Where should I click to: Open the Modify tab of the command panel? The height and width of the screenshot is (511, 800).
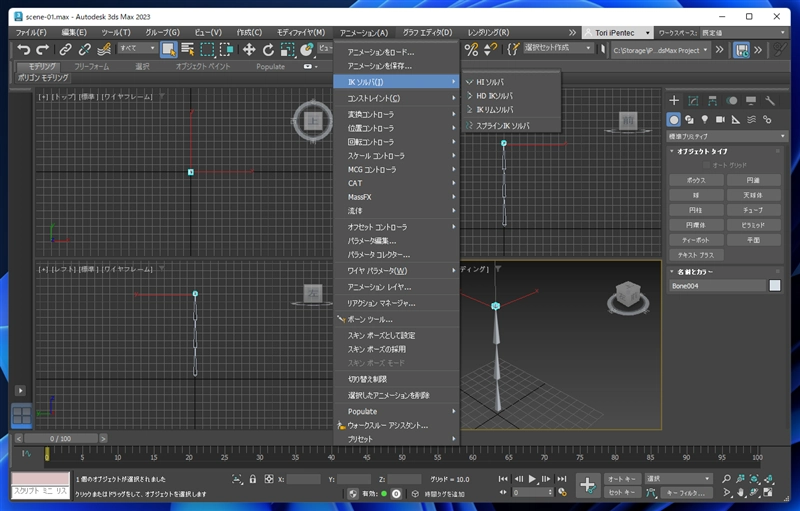(693, 101)
